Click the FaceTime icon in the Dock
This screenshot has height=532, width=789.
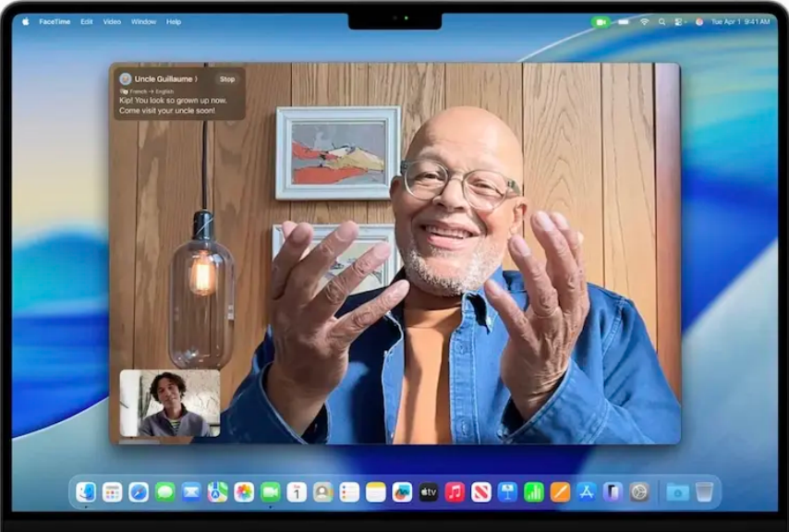tap(270, 491)
